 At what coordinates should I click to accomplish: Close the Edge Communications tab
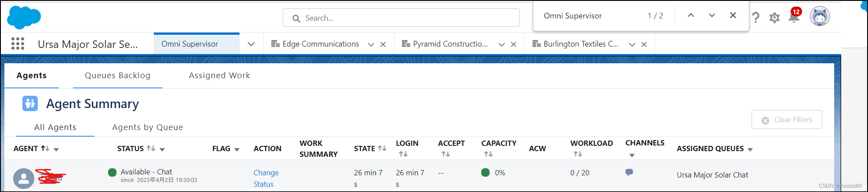[383, 44]
